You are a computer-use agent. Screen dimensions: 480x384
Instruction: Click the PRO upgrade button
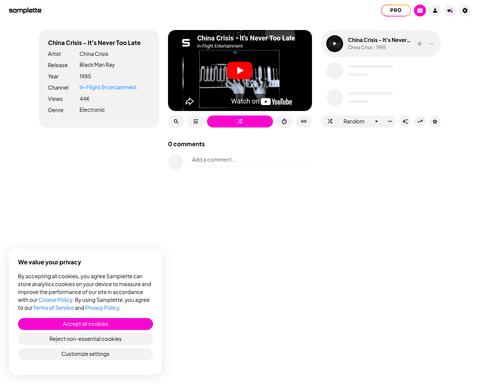tap(396, 10)
